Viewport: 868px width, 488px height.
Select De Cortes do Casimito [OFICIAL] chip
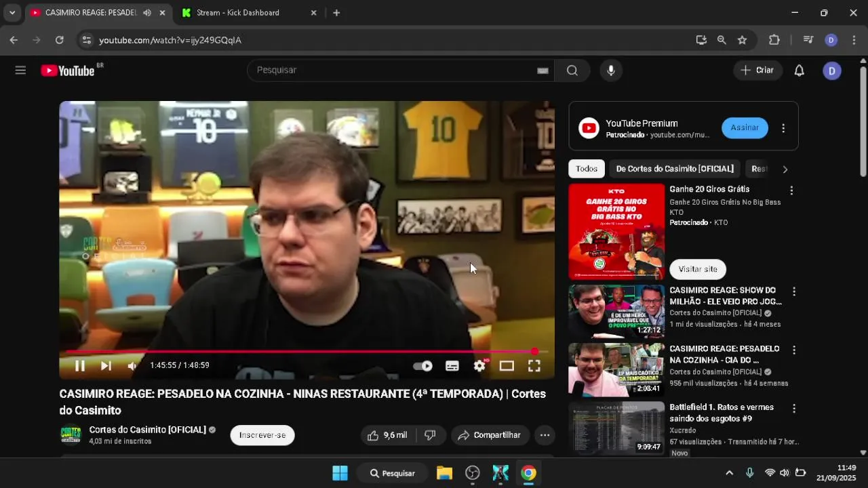pyautogui.click(x=675, y=169)
